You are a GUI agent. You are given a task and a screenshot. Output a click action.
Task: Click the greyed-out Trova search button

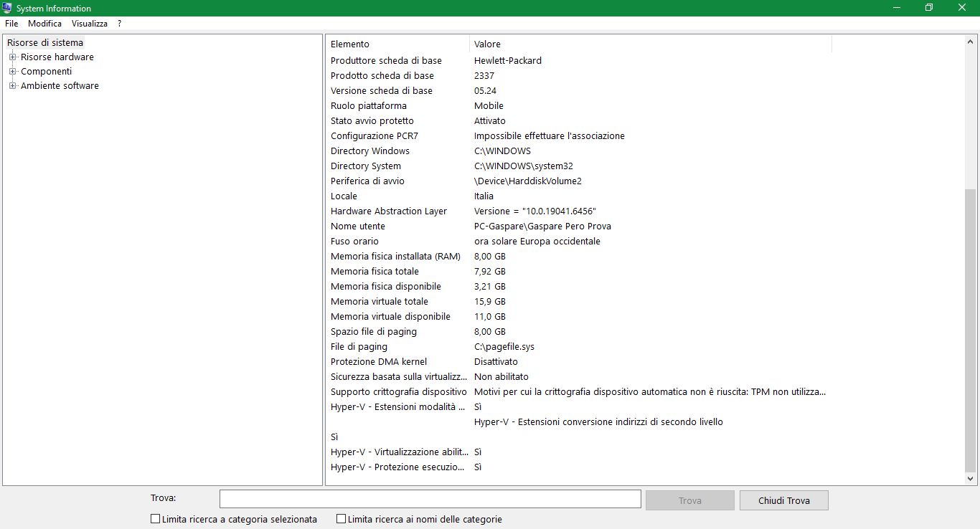pyautogui.click(x=690, y=500)
